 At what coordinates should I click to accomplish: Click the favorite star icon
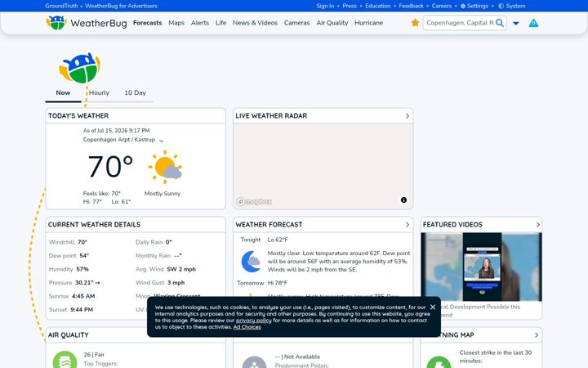click(x=415, y=23)
